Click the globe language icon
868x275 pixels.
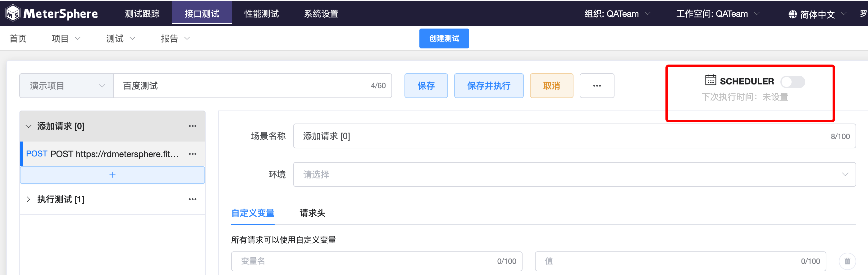pyautogui.click(x=793, y=14)
